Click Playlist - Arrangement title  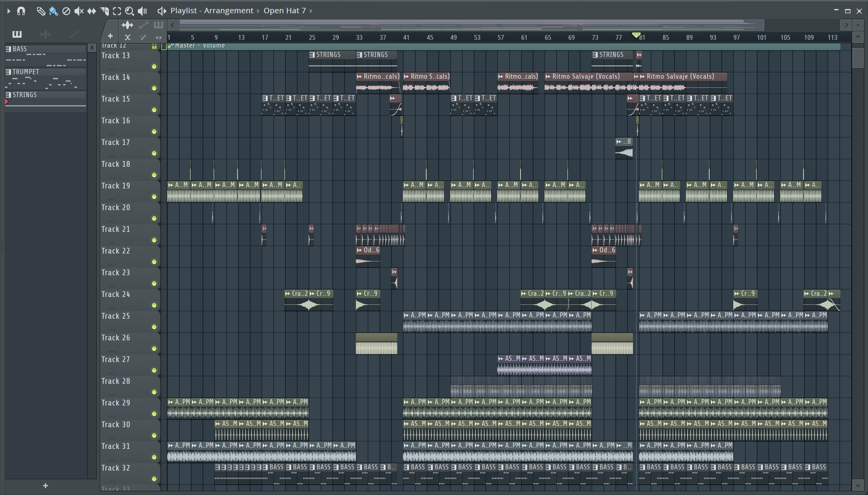point(212,11)
